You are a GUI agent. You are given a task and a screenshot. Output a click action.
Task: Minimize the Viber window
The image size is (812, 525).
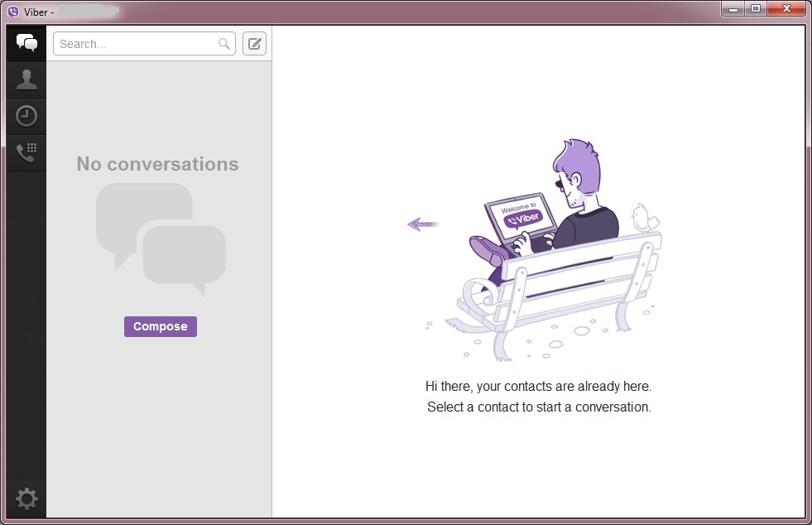[733, 9]
